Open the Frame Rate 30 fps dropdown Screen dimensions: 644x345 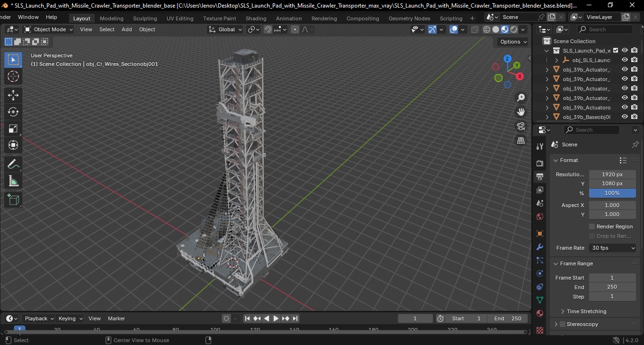pos(613,248)
